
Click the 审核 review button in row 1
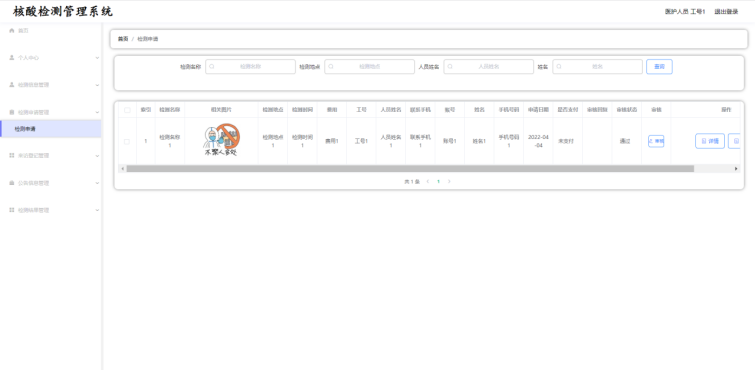[x=656, y=141]
